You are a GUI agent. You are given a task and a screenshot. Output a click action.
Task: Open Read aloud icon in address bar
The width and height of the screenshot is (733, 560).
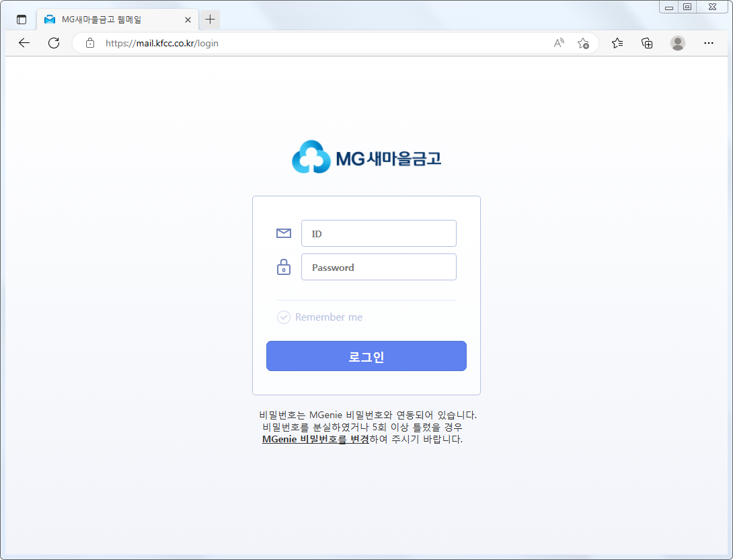click(x=559, y=43)
